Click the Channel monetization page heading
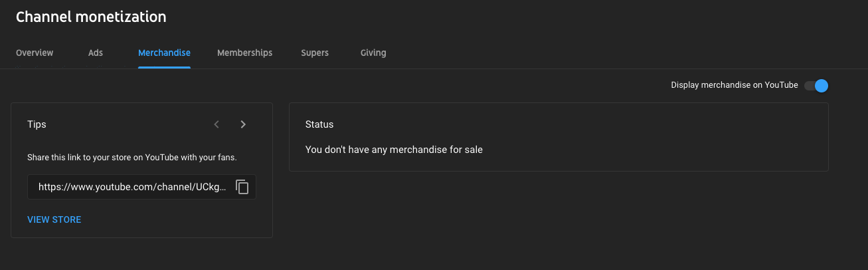 pos(91,17)
